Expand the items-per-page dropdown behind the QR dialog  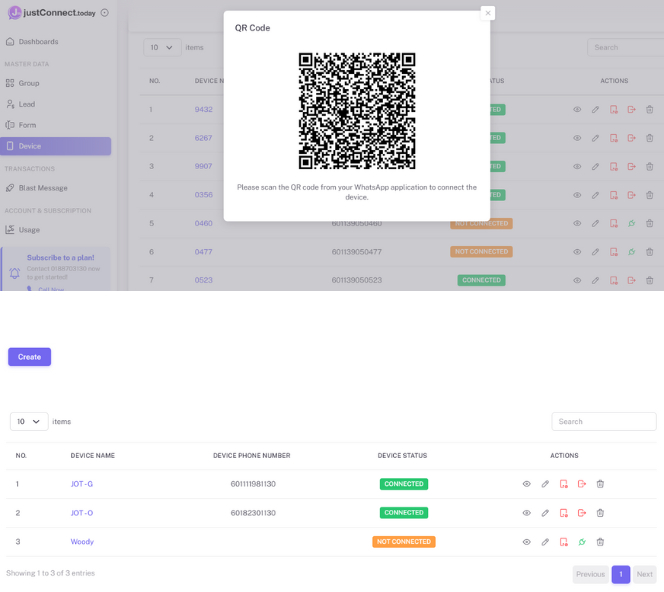pos(162,47)
